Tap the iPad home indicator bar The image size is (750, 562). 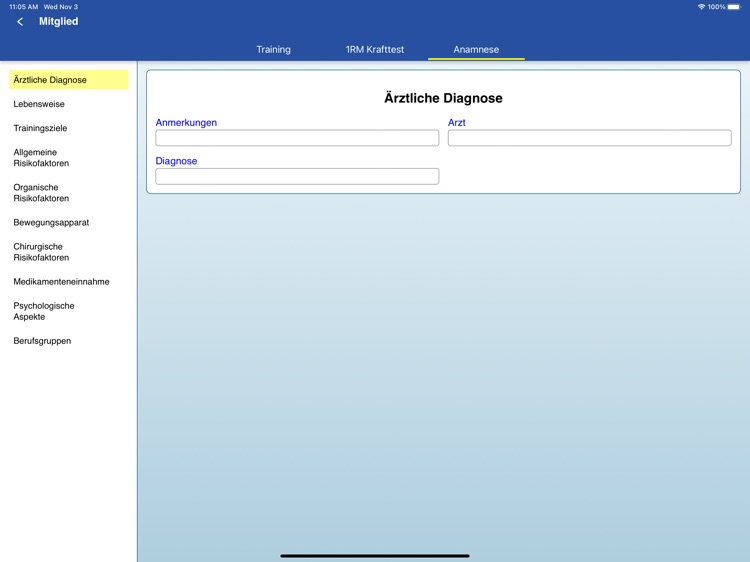[x=375, y=556]
